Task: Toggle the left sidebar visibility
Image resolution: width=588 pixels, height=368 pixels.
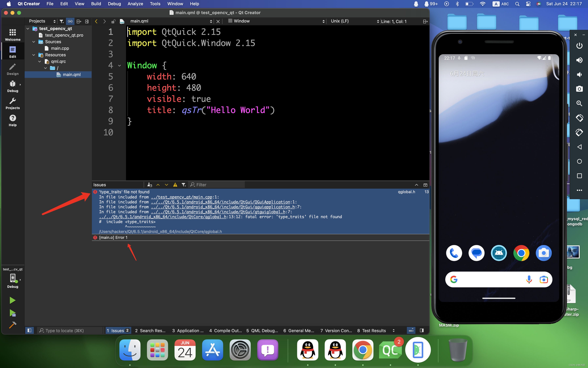Action: tap(29, 330)
